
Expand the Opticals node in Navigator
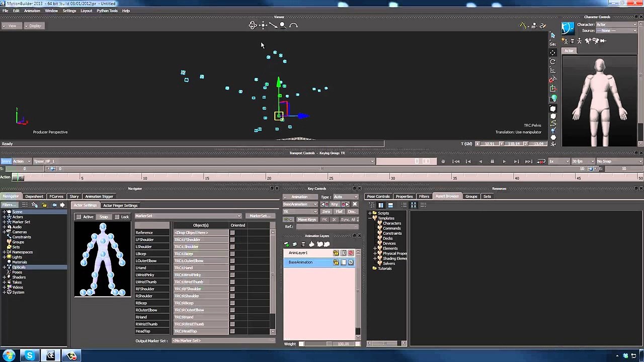coord(4,267)
